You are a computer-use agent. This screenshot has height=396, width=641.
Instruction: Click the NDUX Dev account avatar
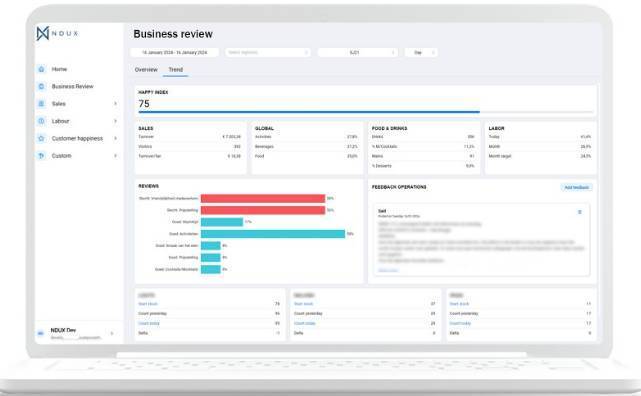coord(40,333)
